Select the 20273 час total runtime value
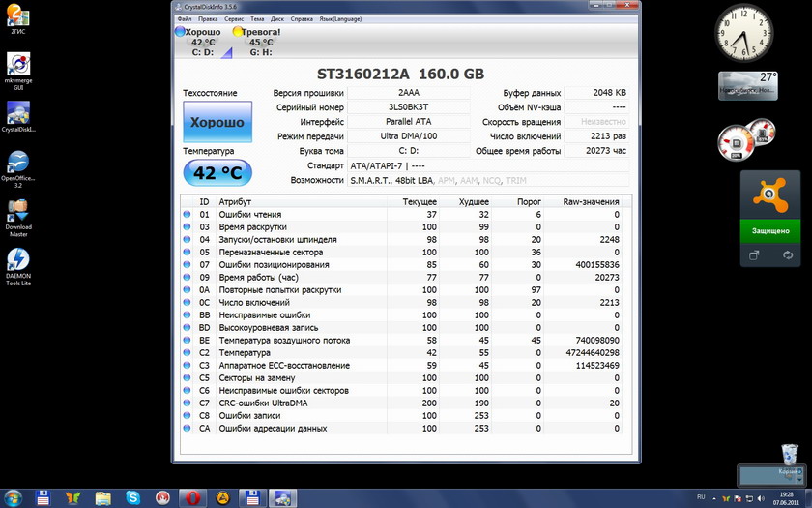This screenshot has height=508, width=812. pos(596,151)
